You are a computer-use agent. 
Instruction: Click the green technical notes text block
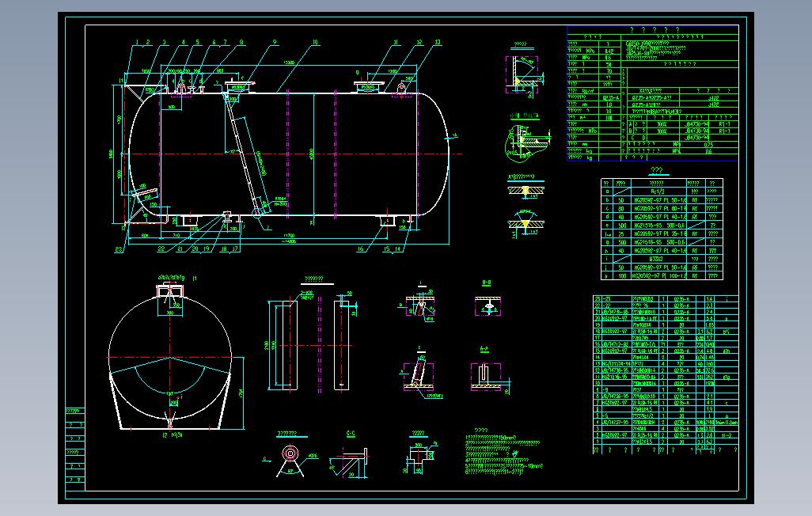coord(503,452)
